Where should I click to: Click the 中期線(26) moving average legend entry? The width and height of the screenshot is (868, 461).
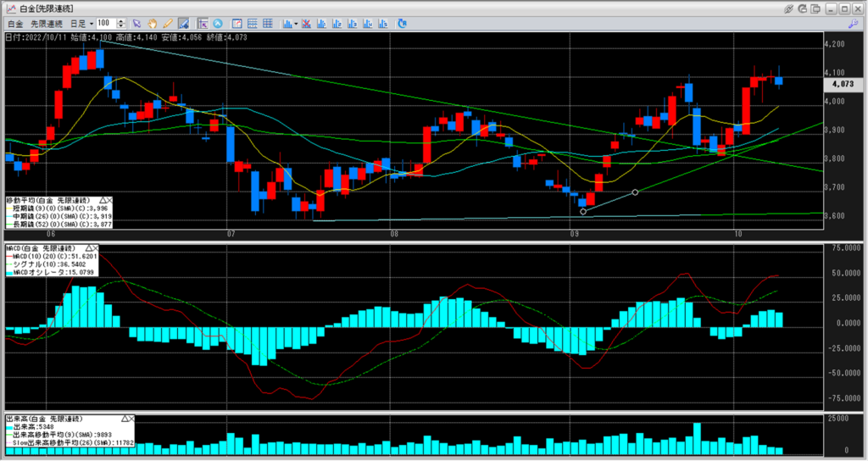58,216
